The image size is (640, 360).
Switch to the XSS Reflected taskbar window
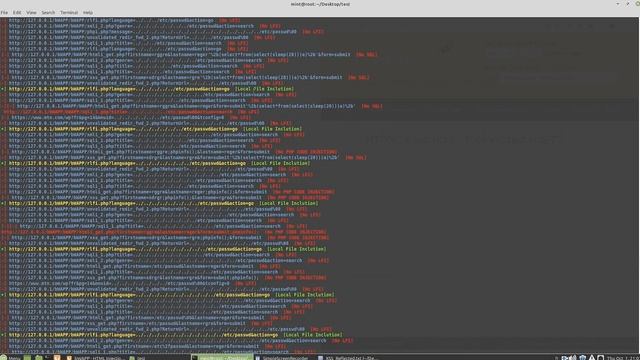tap(347, 358)
